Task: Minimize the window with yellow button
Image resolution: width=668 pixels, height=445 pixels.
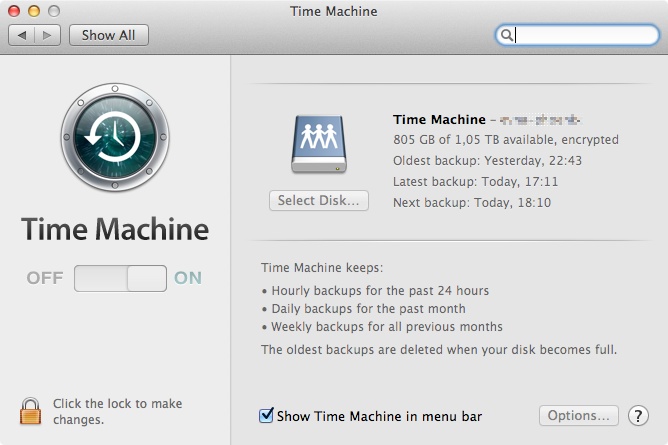Action: (34, 11)
